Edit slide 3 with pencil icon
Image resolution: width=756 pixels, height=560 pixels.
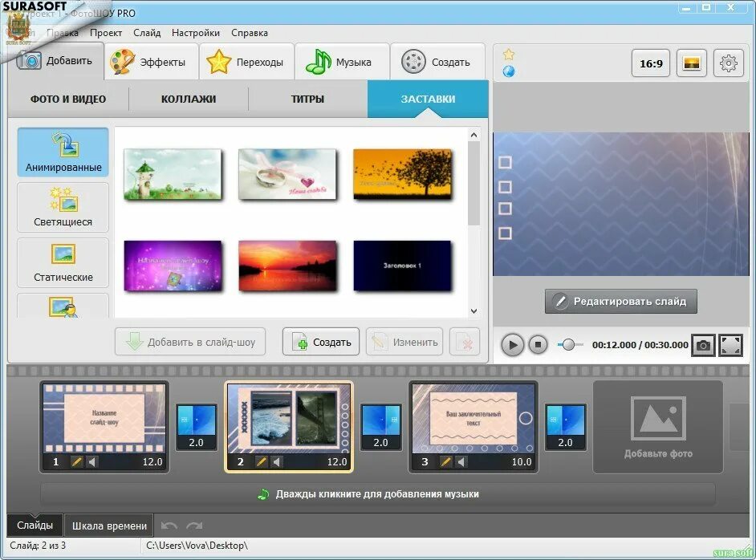[x=446, y=461]
